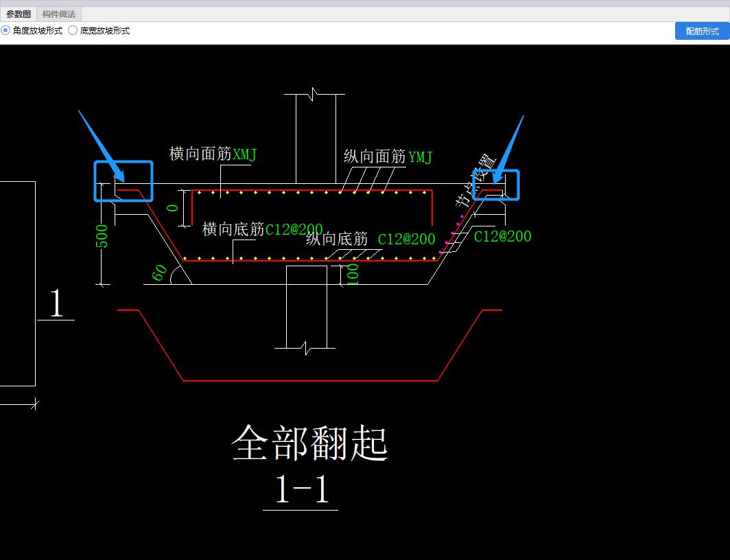
Task: Select the 底宽放坡形式 radio option
Action: (99, 31)
